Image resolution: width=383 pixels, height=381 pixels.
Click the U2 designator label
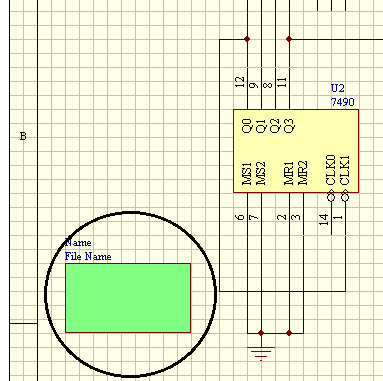pyautogui.click(x=337, y=88)
